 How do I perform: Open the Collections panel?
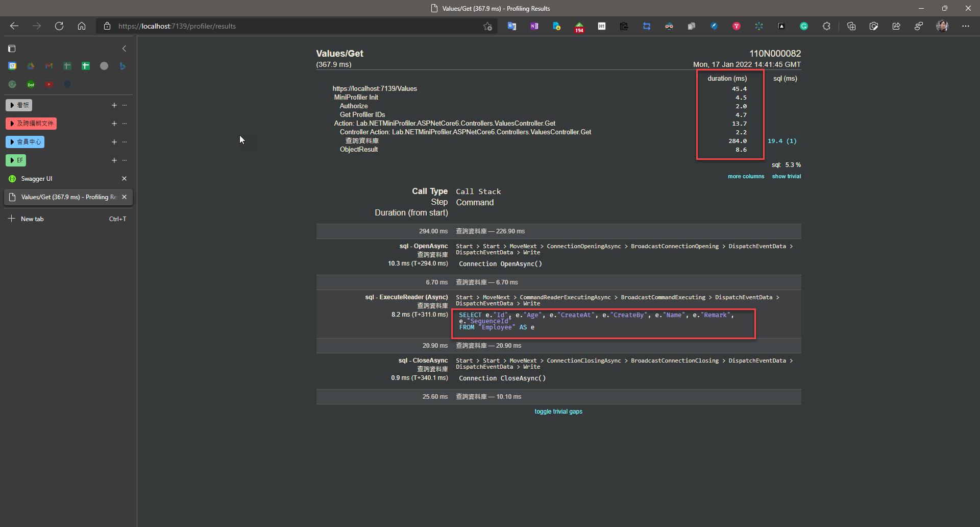[851, 26]
